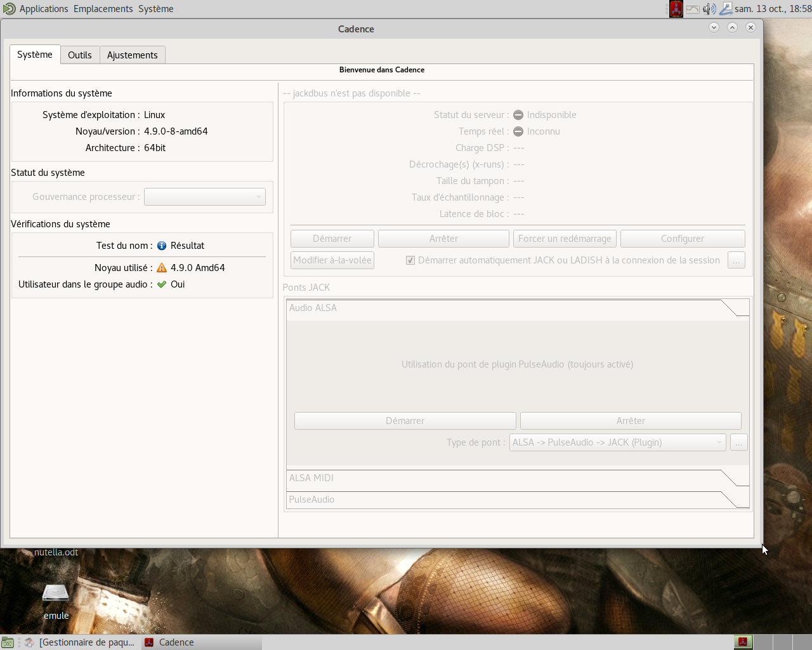Screen dimensions: 812x650
Task: Expand the ALSA MIDI section
Action: click(518, 478)
